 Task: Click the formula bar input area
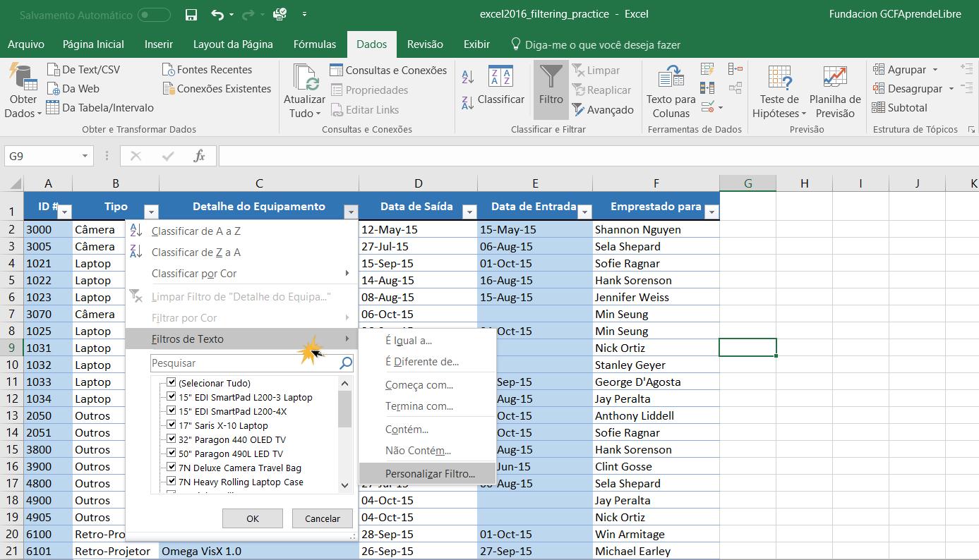click(599, 156)
